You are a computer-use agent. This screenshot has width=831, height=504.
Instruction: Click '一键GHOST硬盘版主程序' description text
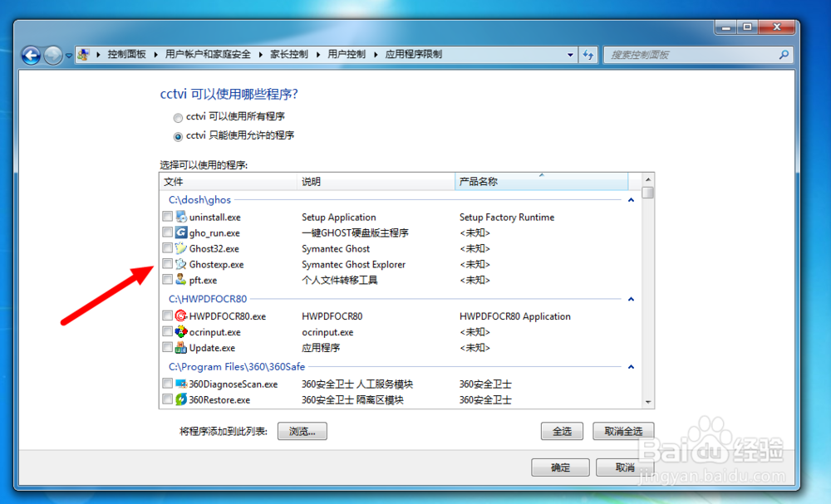[x=355, y=233]
